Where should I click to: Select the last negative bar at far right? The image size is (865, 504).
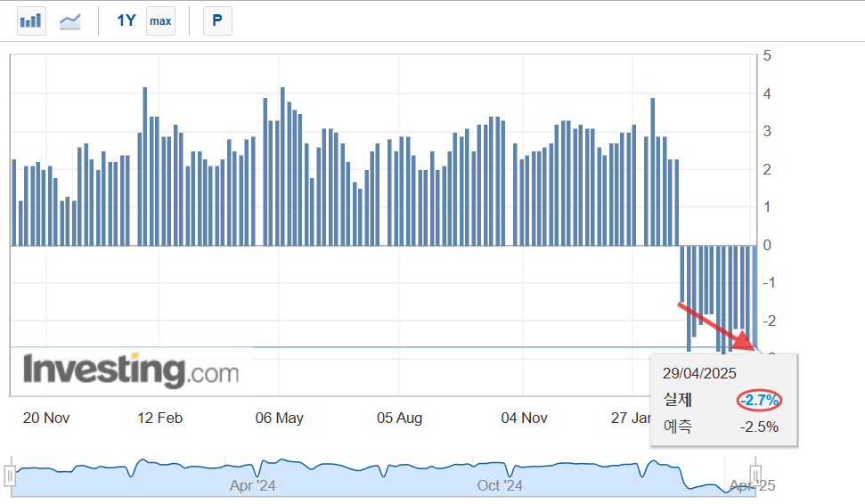[754, 294]
